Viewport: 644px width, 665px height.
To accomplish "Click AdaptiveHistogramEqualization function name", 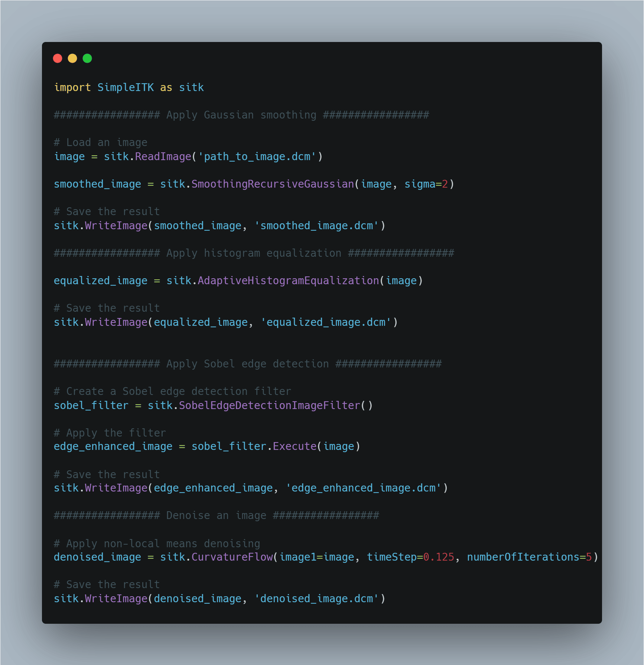I will coord(288,281).
